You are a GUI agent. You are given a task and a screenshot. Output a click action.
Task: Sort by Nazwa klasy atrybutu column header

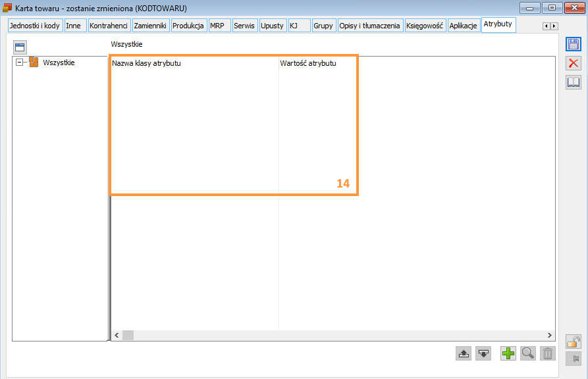[146, 63]
